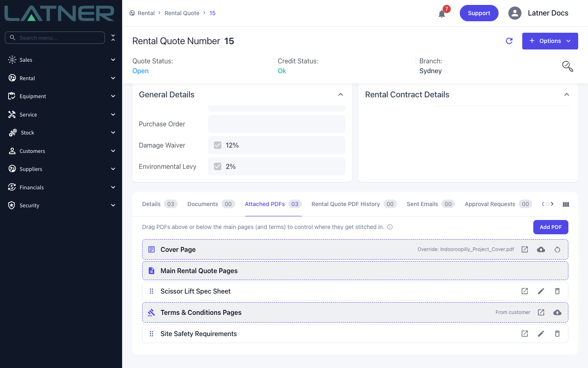This screenshot has height=368, width=588.
Task: Toggle the Damage Waiver checkbox
Action: [x=218, y=145]
